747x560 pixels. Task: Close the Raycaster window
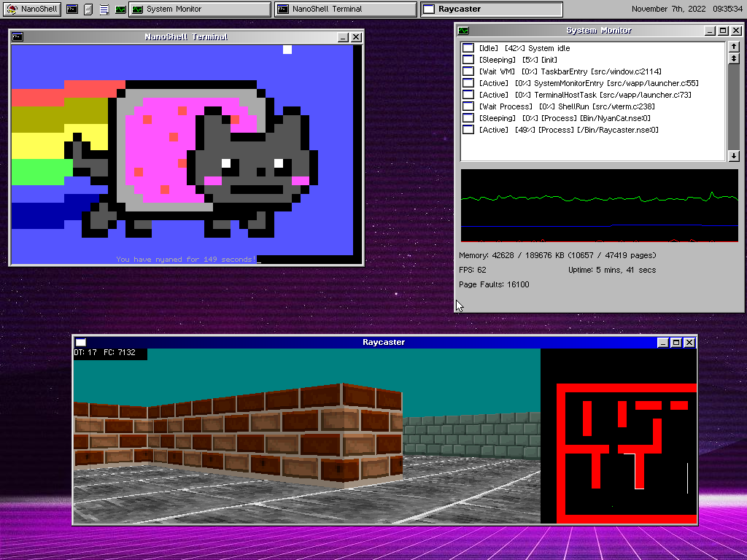pyautogui.click(x=689, y=343)
